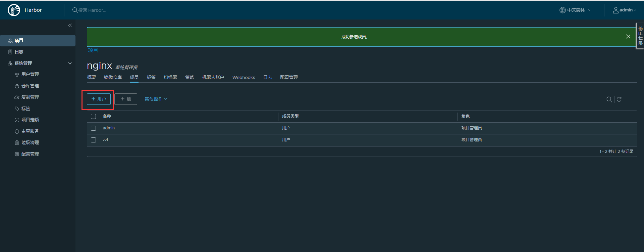Switch to the 镜像仓库 tab

[x=113, y=77]
